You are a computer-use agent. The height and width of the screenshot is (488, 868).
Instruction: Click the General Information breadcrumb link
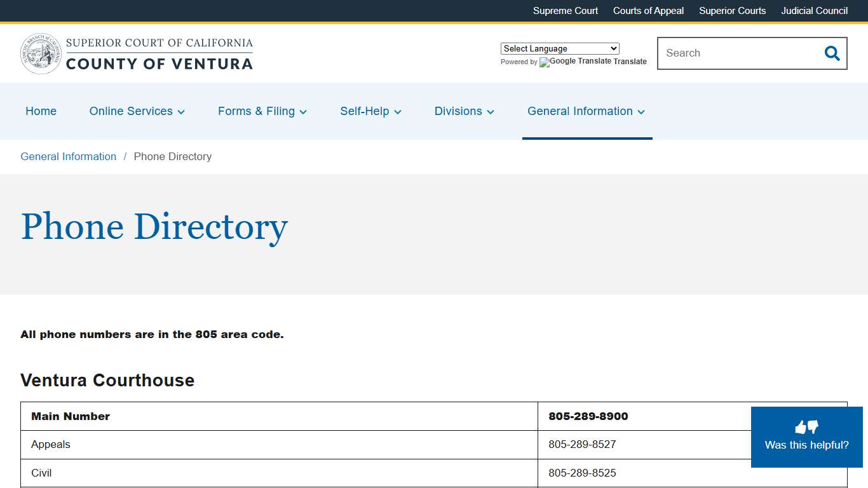[x=68, y=156]
